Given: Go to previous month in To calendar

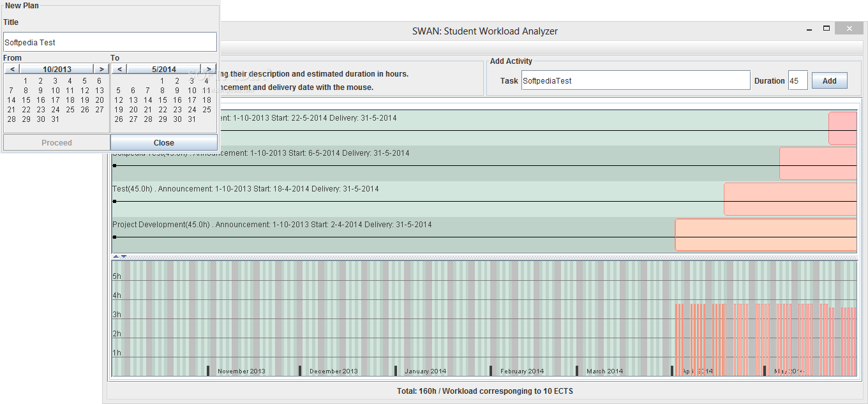Looking at the screenshot, I should [119, 69].
